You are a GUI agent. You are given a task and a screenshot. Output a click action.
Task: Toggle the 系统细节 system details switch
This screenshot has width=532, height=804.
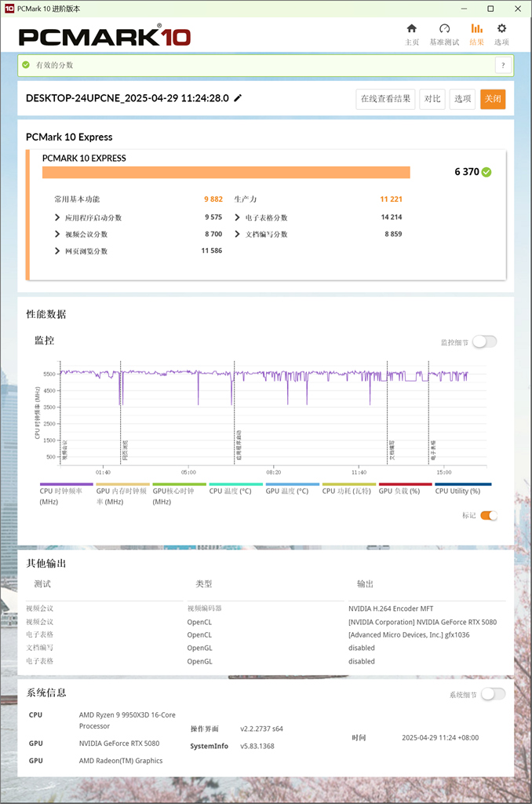tap(493, 694)
